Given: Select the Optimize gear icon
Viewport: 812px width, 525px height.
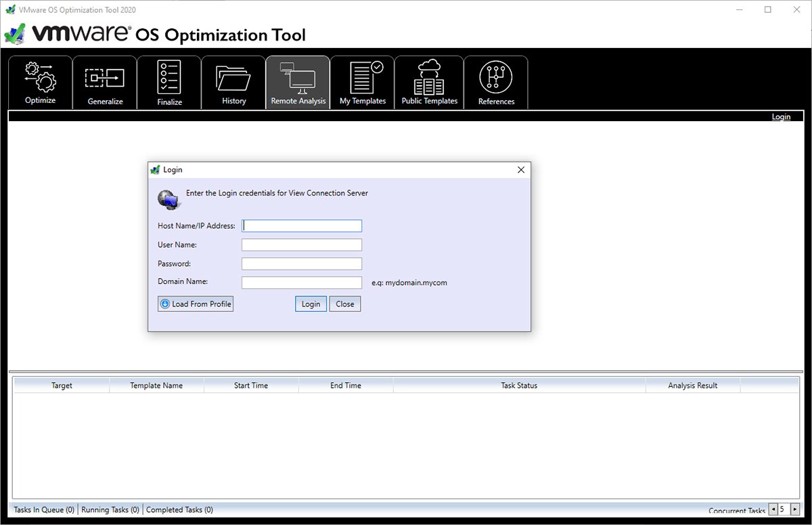Looking at the screenshot, I should tap(39, 78).
